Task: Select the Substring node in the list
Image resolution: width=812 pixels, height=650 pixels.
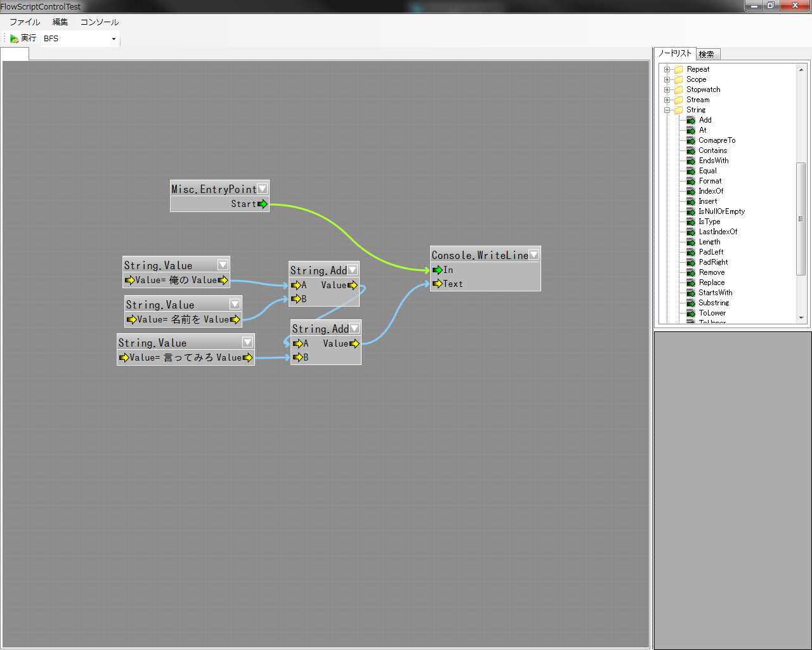Action: 714,303
